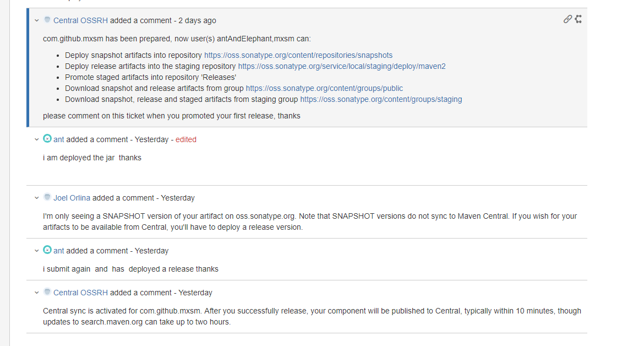Image resolution: width=644 pixels, height=346 pixels.
Task: Click the icon right of the permalink icon
Action: tap(578, 19)
